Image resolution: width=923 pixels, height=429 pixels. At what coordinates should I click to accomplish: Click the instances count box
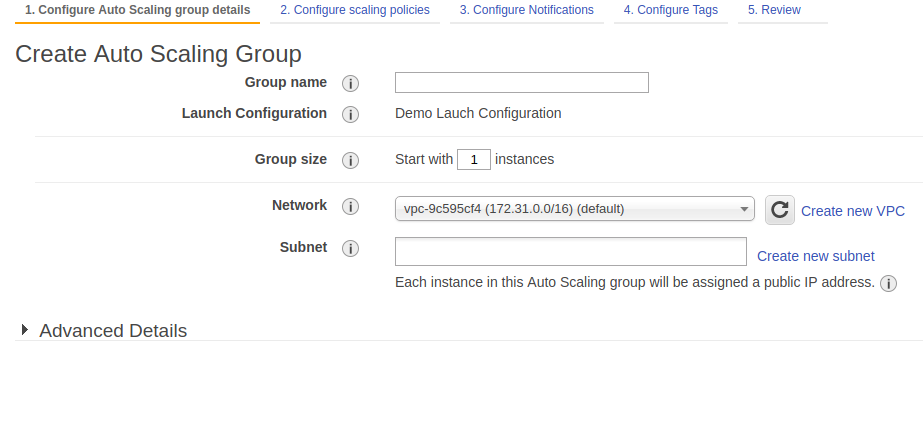point(474,159)
